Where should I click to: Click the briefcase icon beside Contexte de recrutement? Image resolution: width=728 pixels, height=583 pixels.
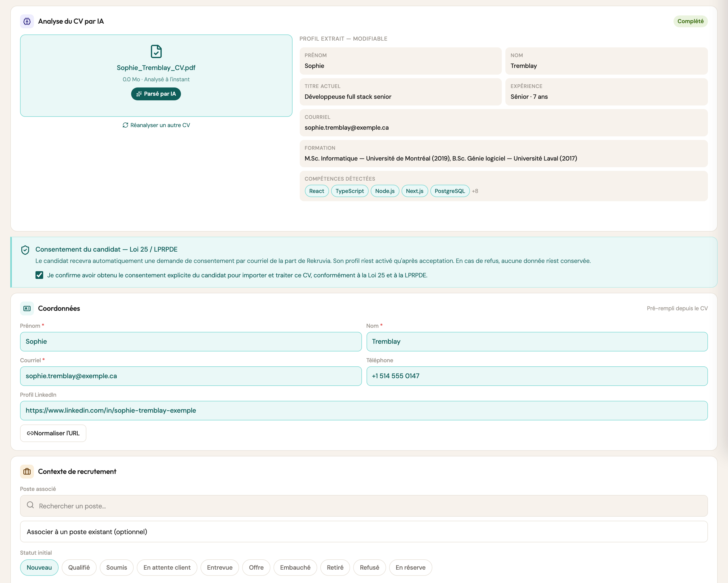point(27,472)
